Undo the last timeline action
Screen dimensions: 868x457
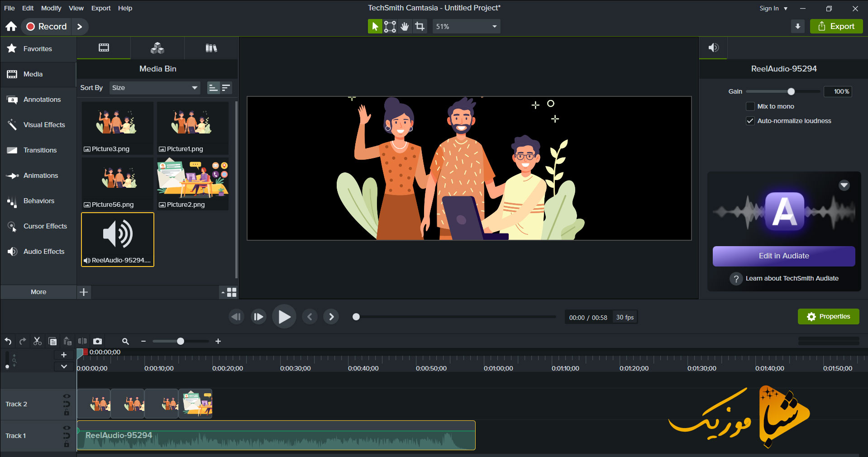[8, 341]
